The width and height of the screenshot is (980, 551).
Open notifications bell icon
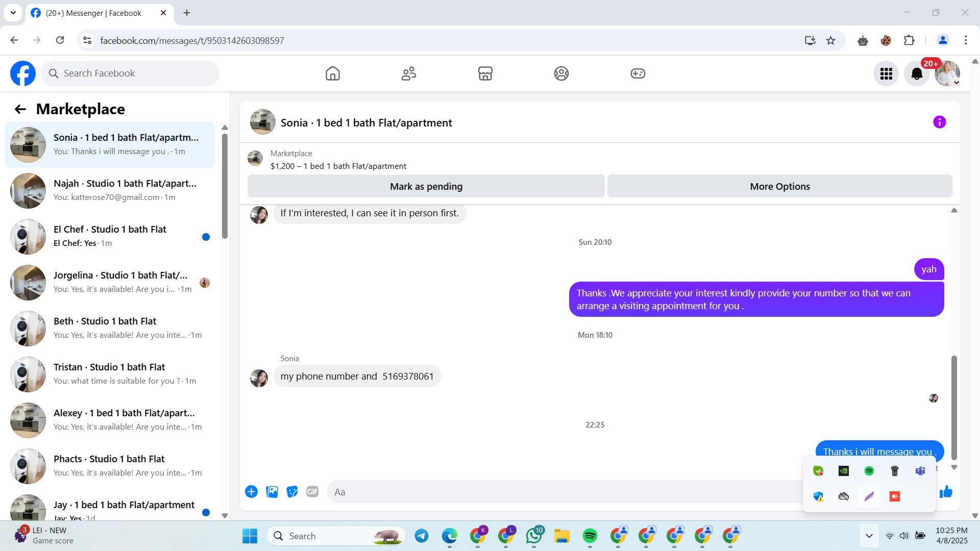coord(917,74)
